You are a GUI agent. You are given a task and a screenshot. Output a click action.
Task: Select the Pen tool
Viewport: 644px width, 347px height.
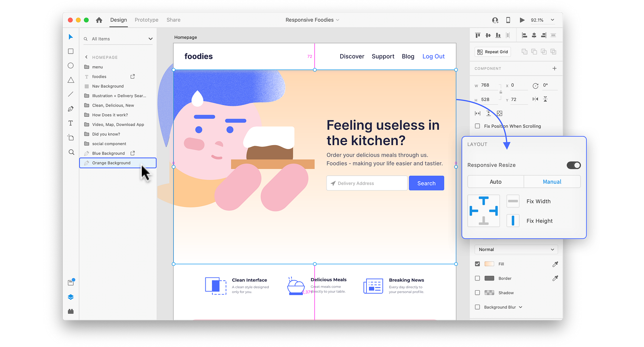(x=70, y=109)
